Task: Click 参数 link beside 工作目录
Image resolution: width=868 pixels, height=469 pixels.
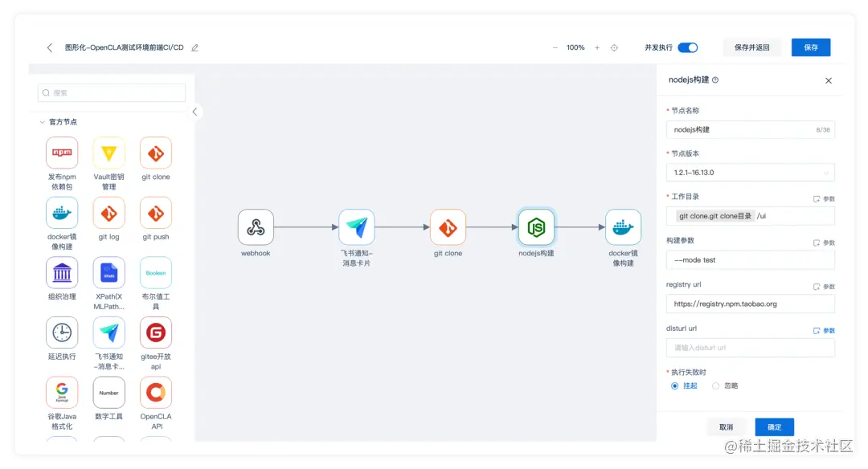Action: coord(824,198)
